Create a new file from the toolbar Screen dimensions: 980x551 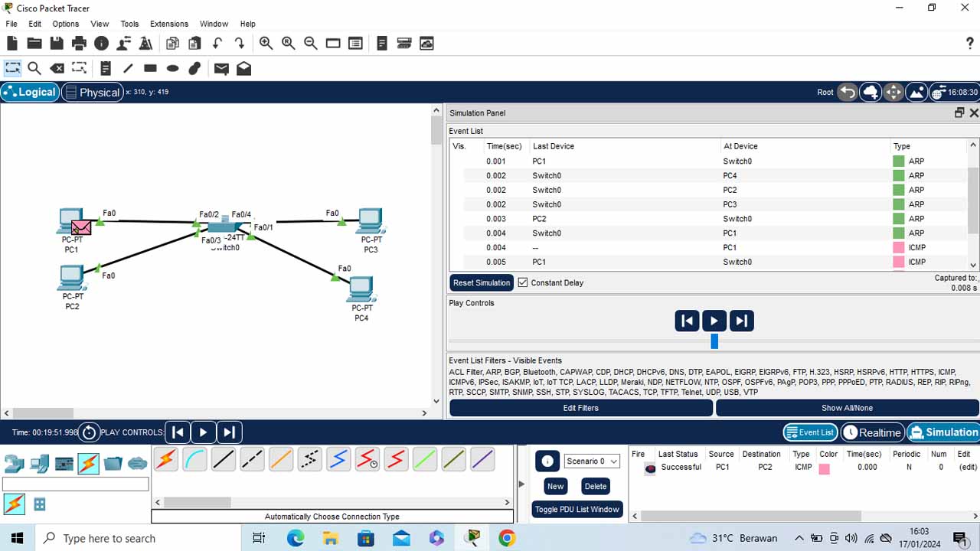click(x=12, y=44)
